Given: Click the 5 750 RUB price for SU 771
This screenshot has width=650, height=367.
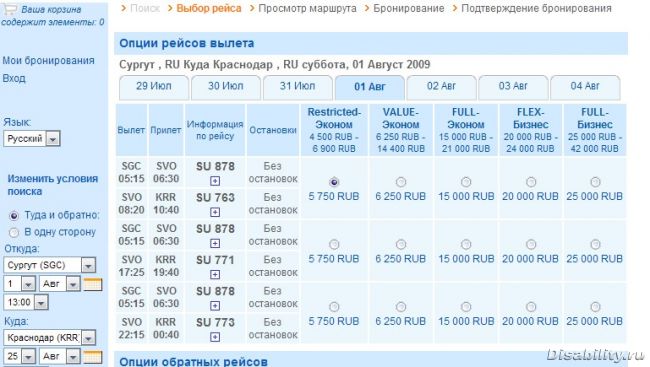Looking at the screenshot, I should point(334,259).
